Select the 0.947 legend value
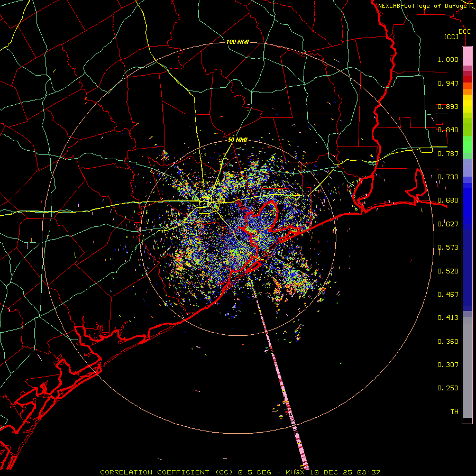The height and width of the screenshot is (476, 476). tap(448, 83)
